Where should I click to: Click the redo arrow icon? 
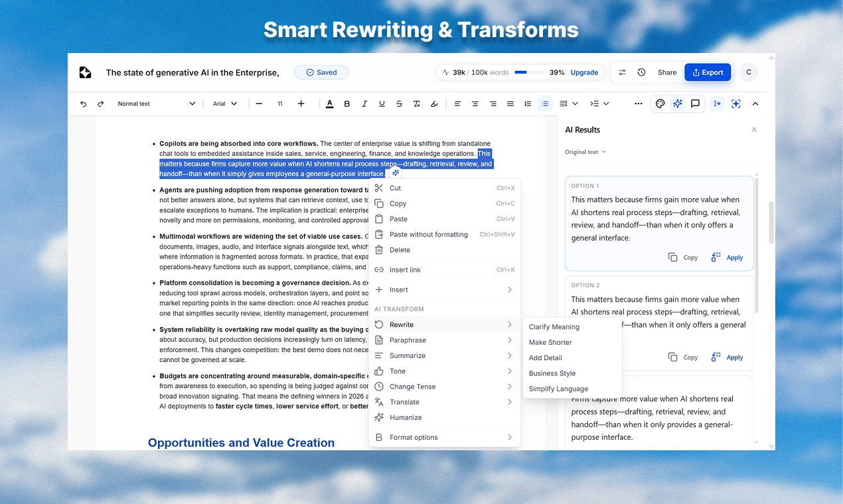(101, 103)
